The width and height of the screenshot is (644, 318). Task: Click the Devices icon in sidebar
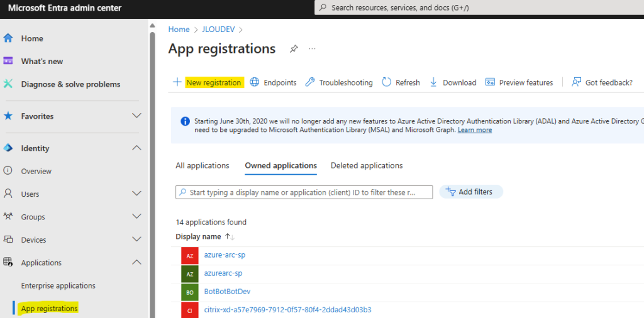[8, 239]
